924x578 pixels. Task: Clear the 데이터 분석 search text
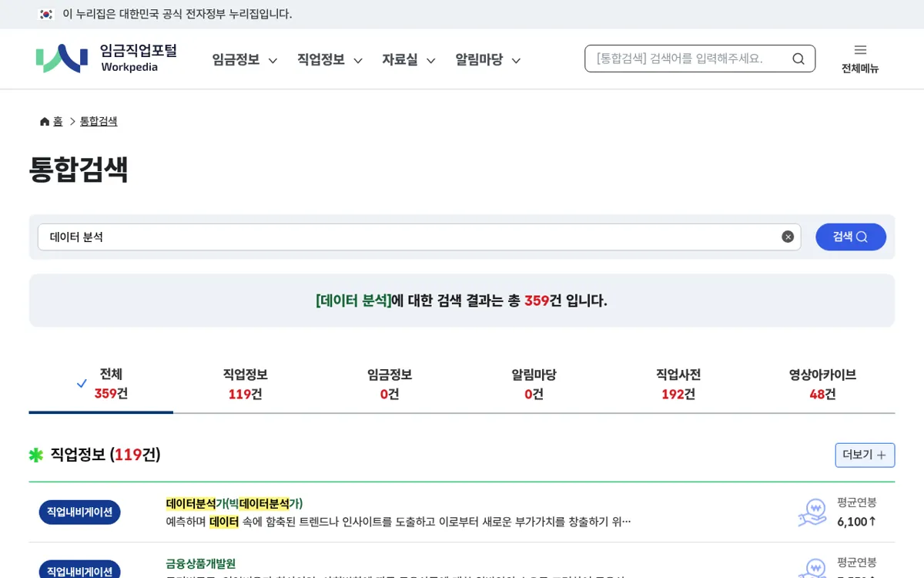pos(788,237)
